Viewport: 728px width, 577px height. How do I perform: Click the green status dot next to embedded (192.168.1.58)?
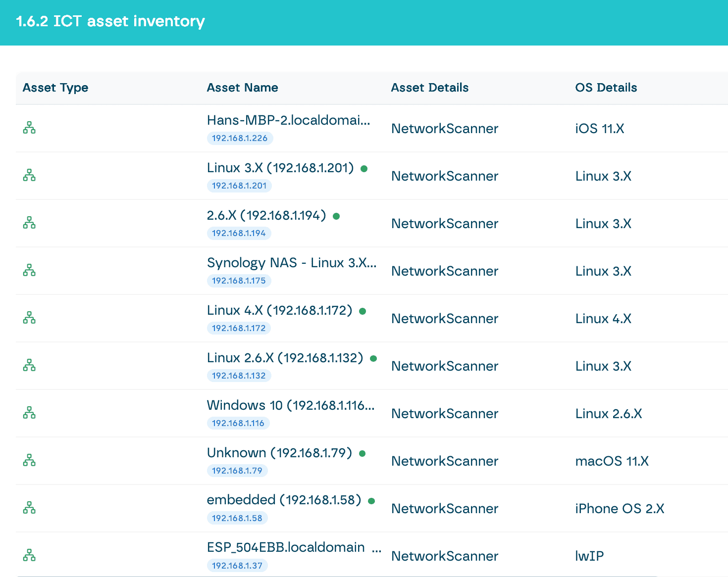tap(371, 501)
